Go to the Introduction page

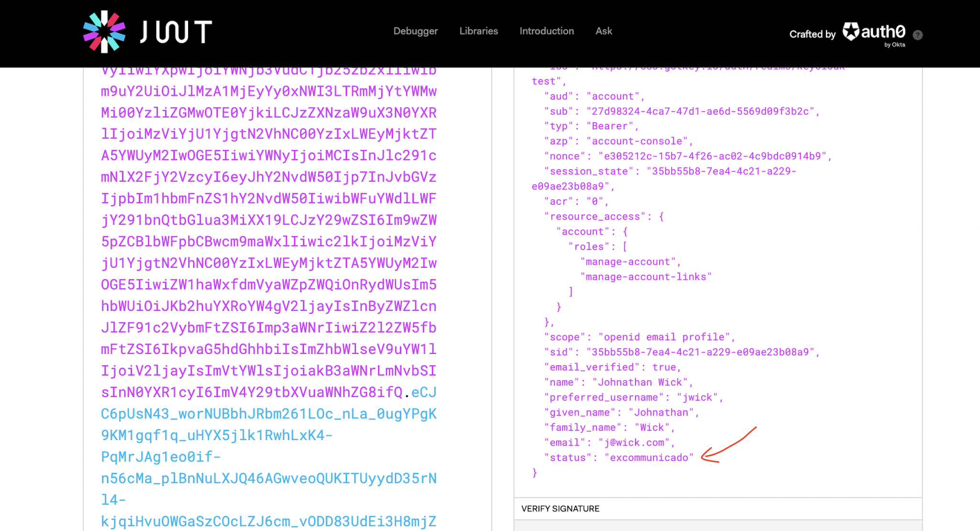tap(546, 31)
